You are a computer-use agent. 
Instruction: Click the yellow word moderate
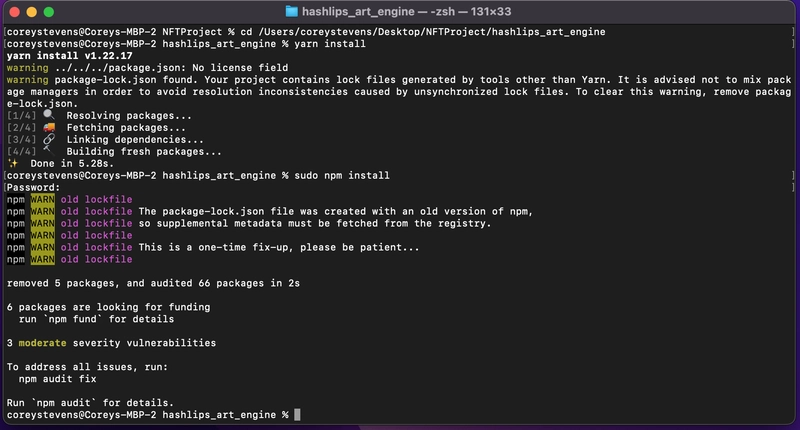click(42, 343)
